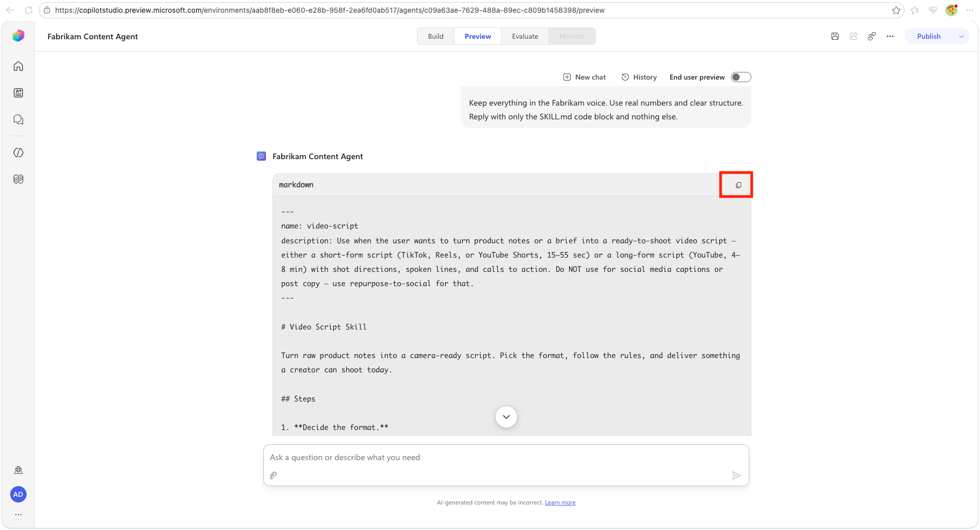Click the Monitor tab
This screenshot has height=530, width=980.
(x=572, y=36)
